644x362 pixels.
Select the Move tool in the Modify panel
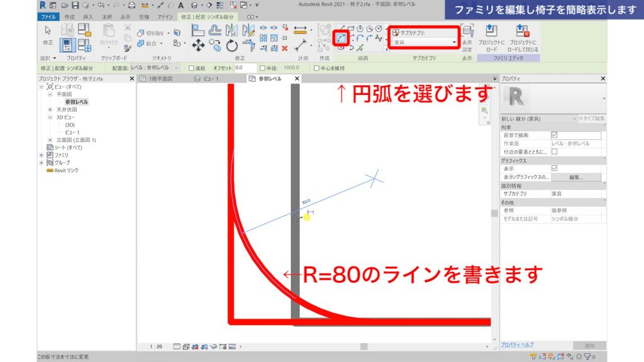198,45
